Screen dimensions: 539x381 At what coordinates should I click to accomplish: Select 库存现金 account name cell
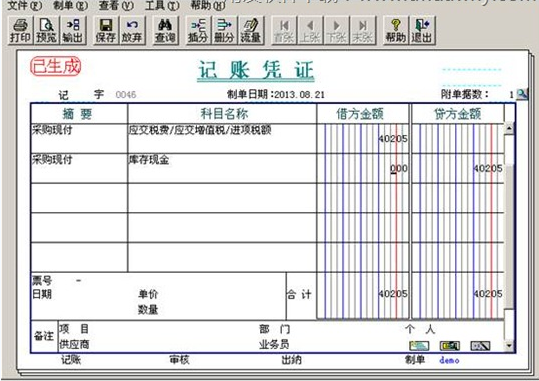(222, 168)
